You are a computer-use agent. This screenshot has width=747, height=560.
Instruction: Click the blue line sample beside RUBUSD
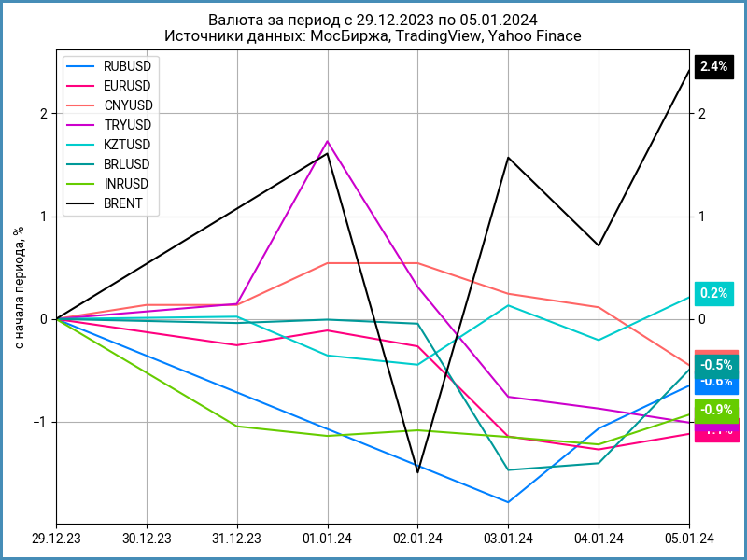(80, 66)
